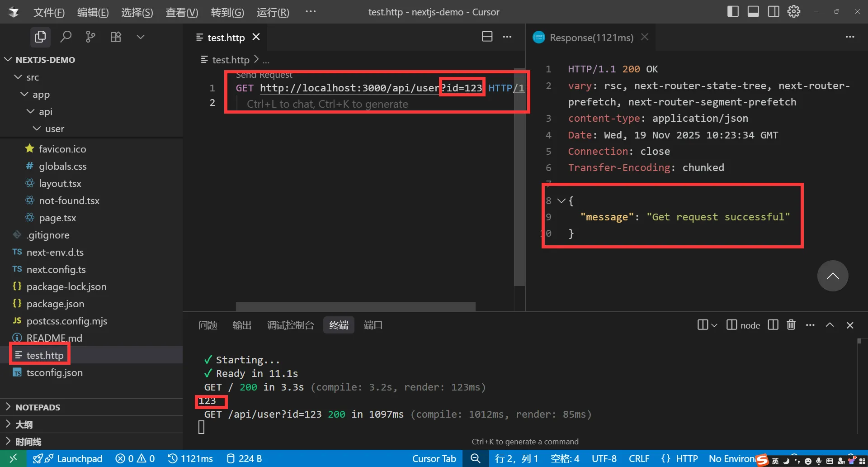
Task: Fold the JSON body at line 8
Action: (561, 200)
